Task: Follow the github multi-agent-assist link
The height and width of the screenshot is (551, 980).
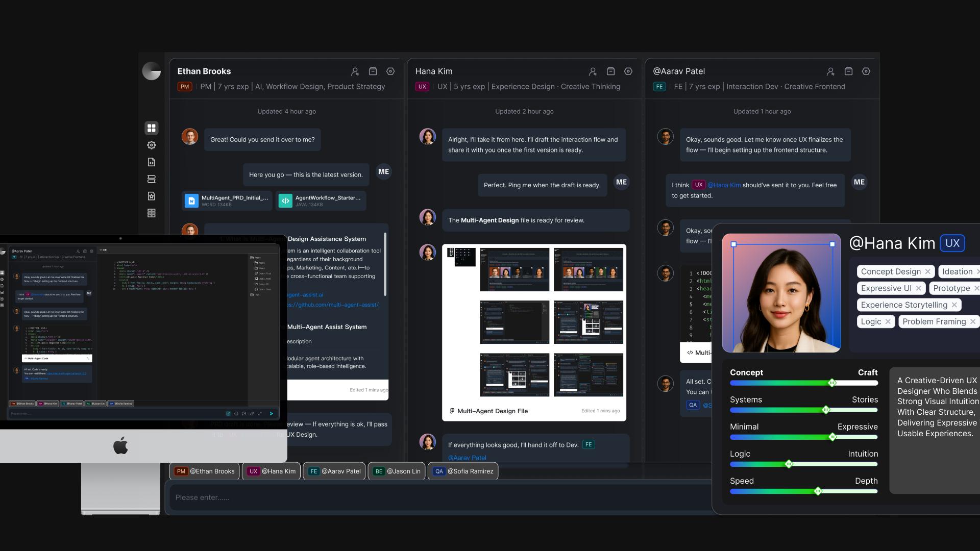Action: (333, 305)
